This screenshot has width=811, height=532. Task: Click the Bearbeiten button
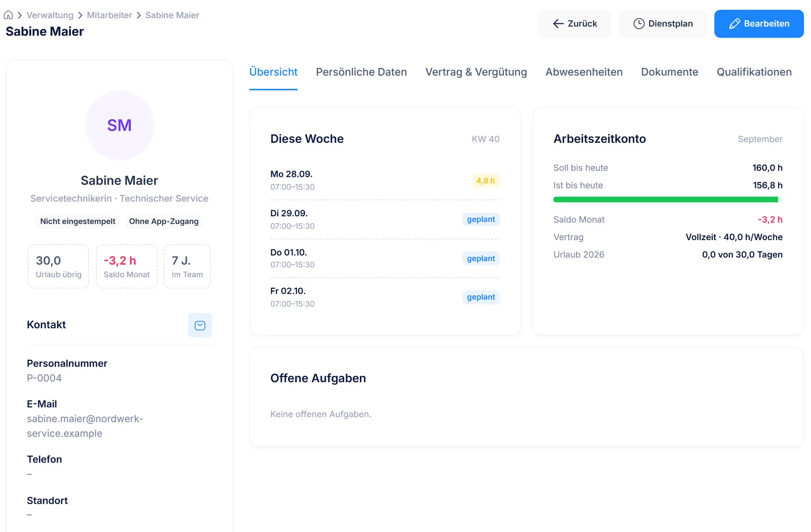pos(759,24)
